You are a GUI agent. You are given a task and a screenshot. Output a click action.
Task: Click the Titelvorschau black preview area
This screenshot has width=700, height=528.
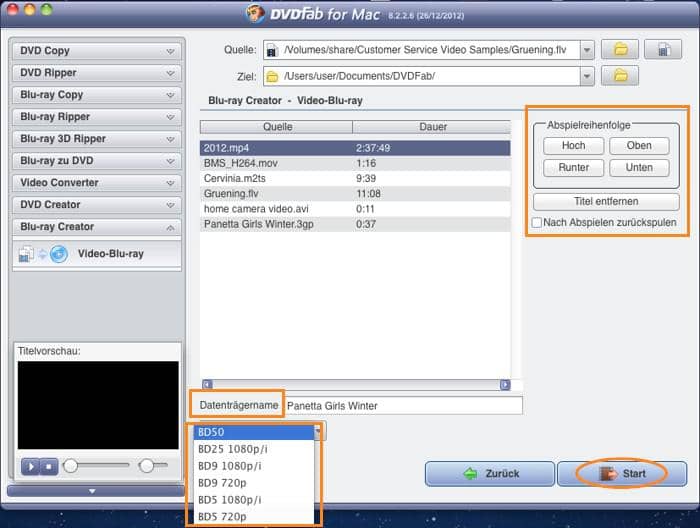[98, 405]
